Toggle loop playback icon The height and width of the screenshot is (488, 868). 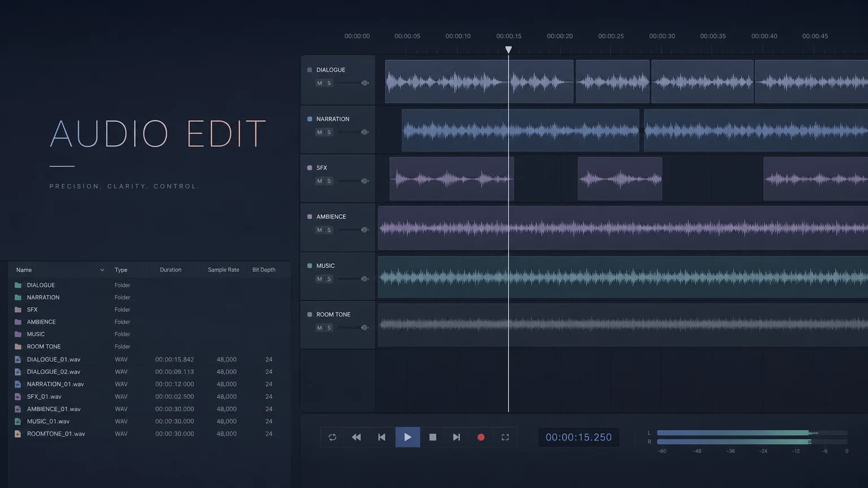(332, 437)
